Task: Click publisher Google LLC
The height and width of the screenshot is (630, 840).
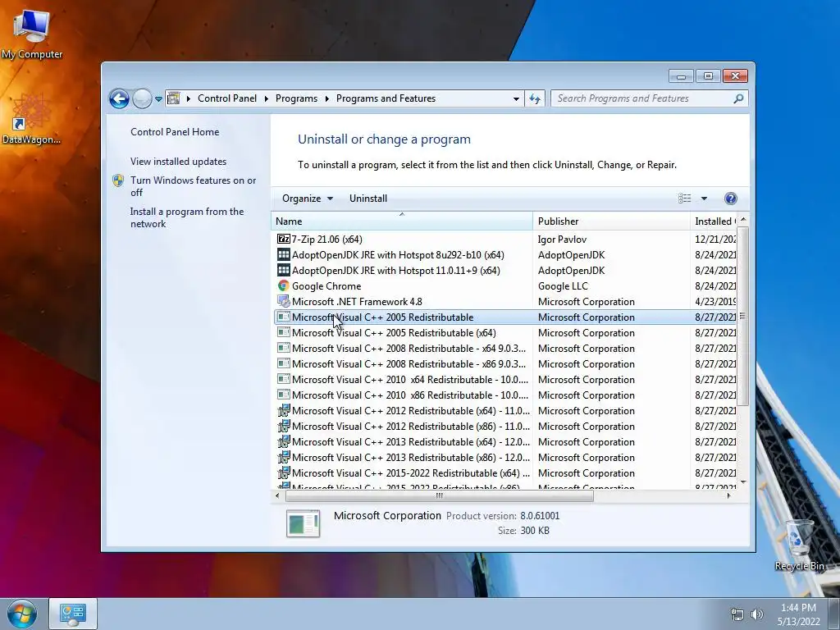Action: tap(563, 286)
